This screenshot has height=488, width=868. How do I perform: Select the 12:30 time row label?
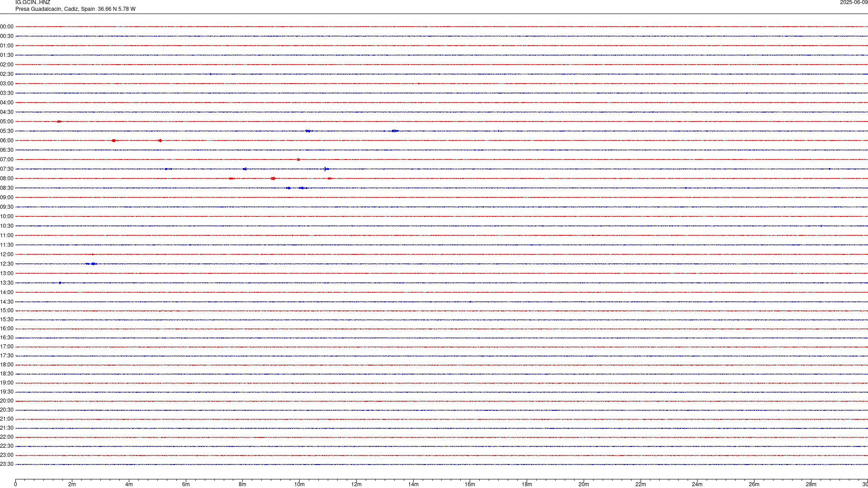[7, 264]
